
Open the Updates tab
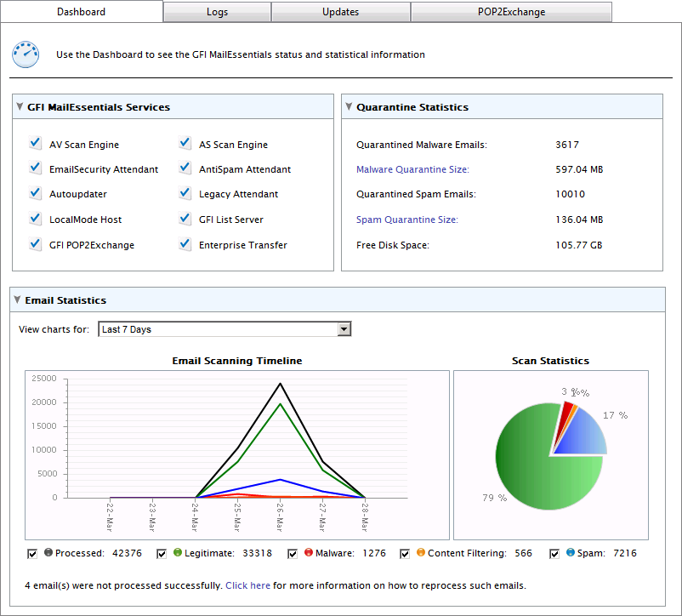click(x=340, y=12)
